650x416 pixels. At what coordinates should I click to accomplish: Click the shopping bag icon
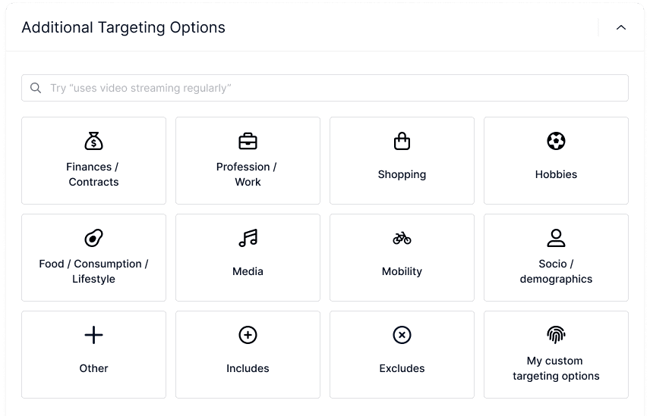coord(402,142)
